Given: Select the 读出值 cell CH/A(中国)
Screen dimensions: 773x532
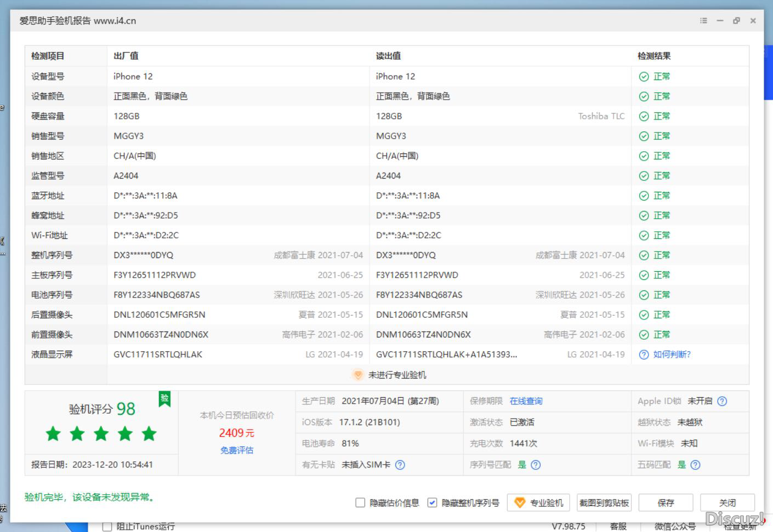Looking at the screenshot, I should point(397,156).
